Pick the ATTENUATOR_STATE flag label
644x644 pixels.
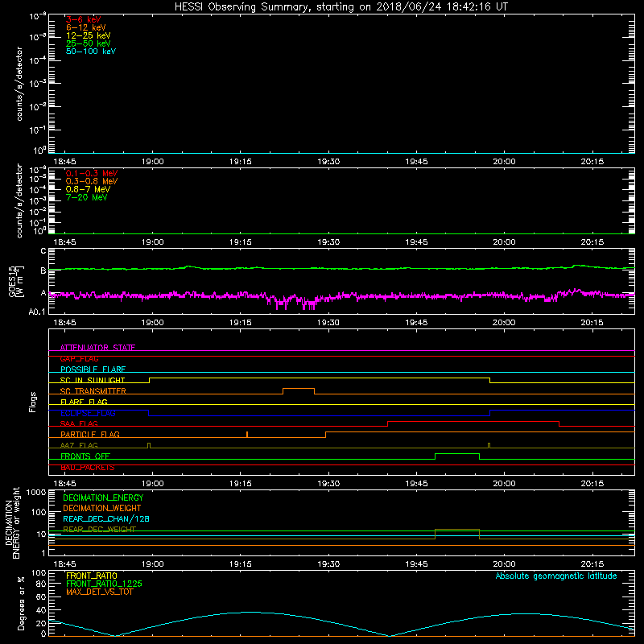tap(97, 348)
